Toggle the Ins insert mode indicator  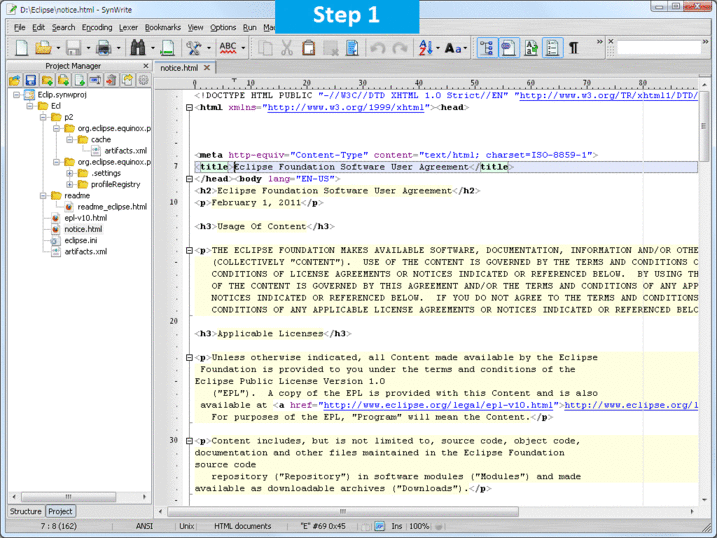tap(397, 526)
